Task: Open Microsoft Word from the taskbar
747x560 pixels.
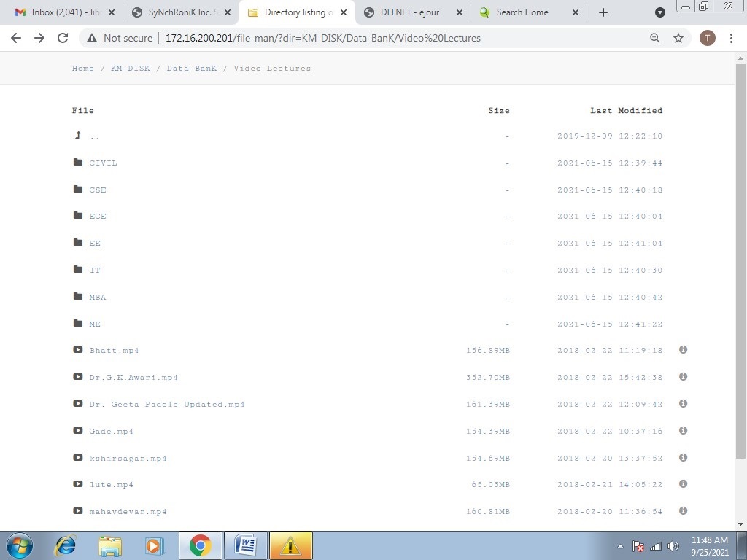Action: click(247, 545)
